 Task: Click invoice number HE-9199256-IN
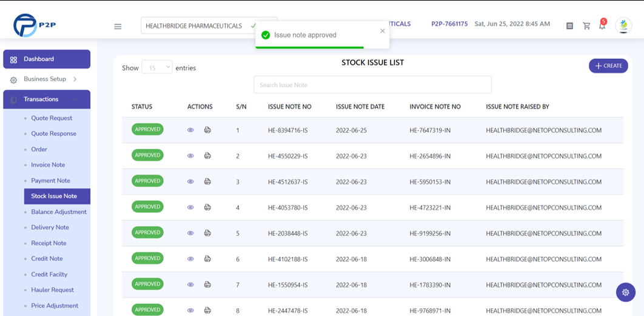(430, 234)
